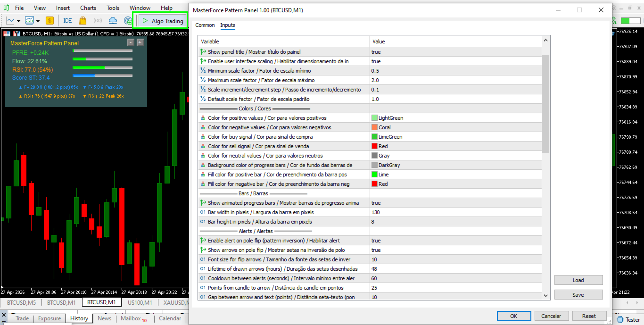The height and width of the screenshot is (325, 644).
Task: Open the View menu
Action: tap(40, 8)
